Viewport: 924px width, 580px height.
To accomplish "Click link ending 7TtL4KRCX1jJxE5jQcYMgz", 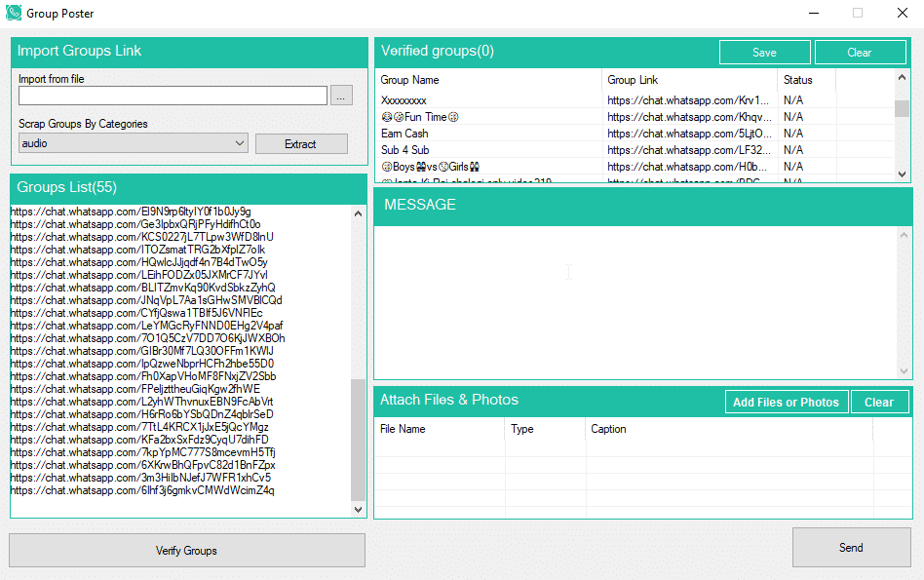I will pyautogui.click(x=139, y=427).
